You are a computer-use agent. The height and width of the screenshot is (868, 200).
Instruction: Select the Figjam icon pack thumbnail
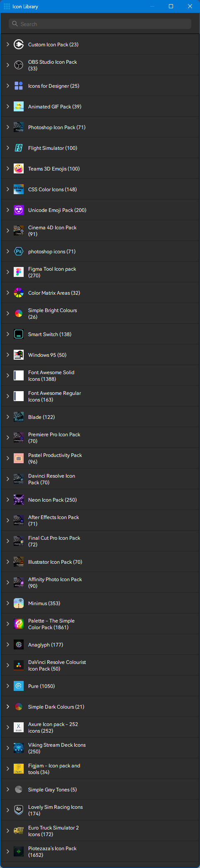click(x=19, y=769)
